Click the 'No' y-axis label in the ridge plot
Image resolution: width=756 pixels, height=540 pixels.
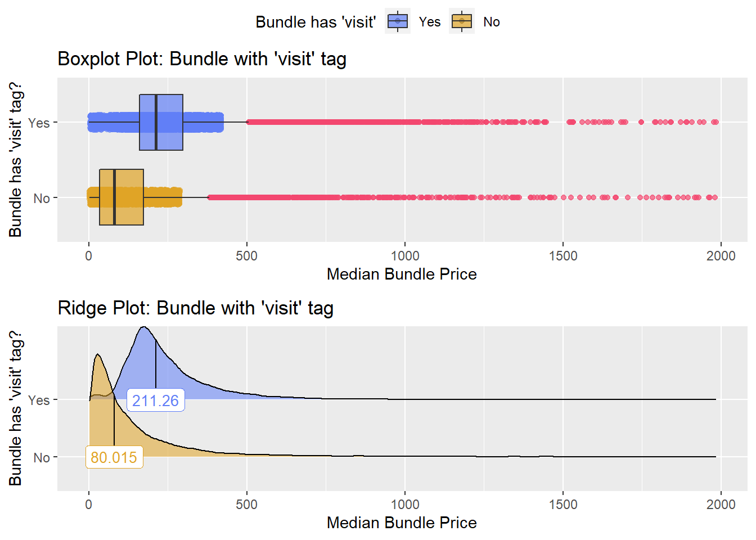[42, 457]
